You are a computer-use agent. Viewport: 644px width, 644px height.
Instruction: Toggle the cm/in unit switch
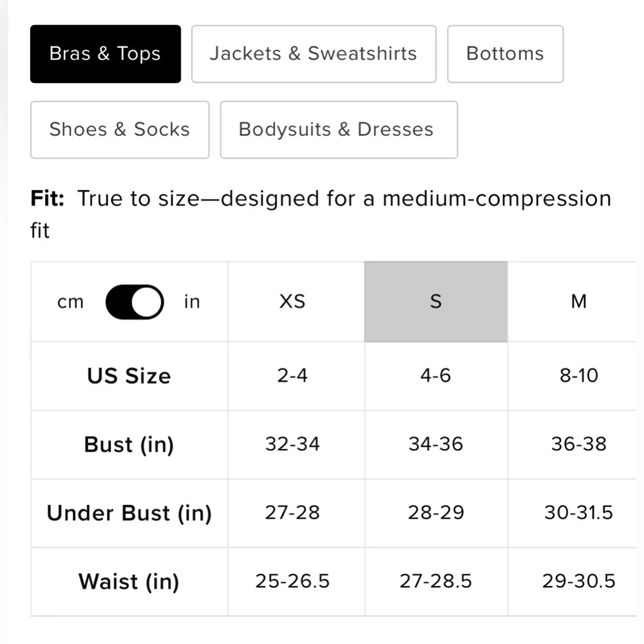pyautogui.click(x=135, y=302)
